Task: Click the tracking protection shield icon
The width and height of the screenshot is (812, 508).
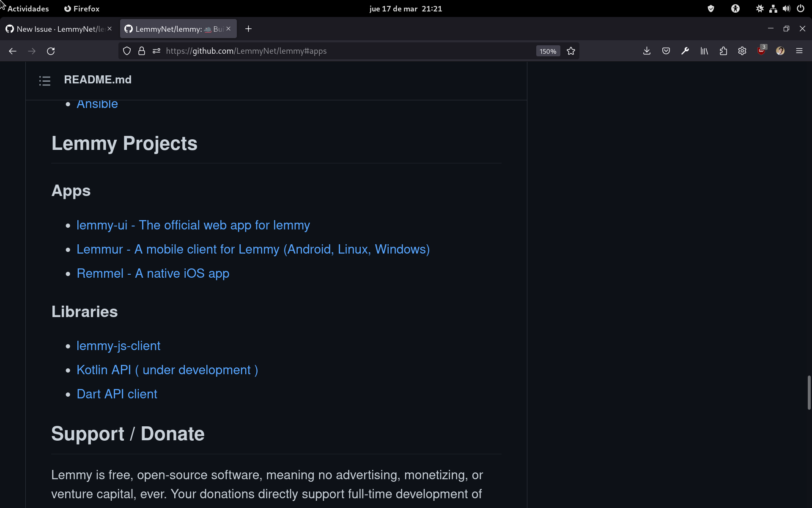Action: click(x=127, y=51)
